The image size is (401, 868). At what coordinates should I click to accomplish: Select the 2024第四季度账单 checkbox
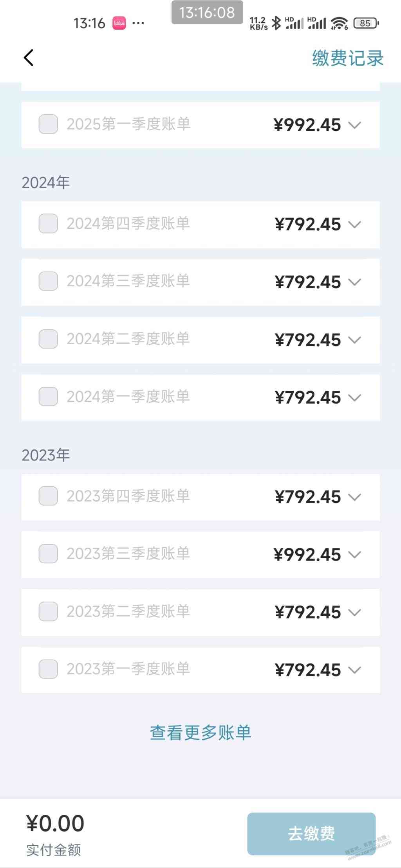point(48,223)
